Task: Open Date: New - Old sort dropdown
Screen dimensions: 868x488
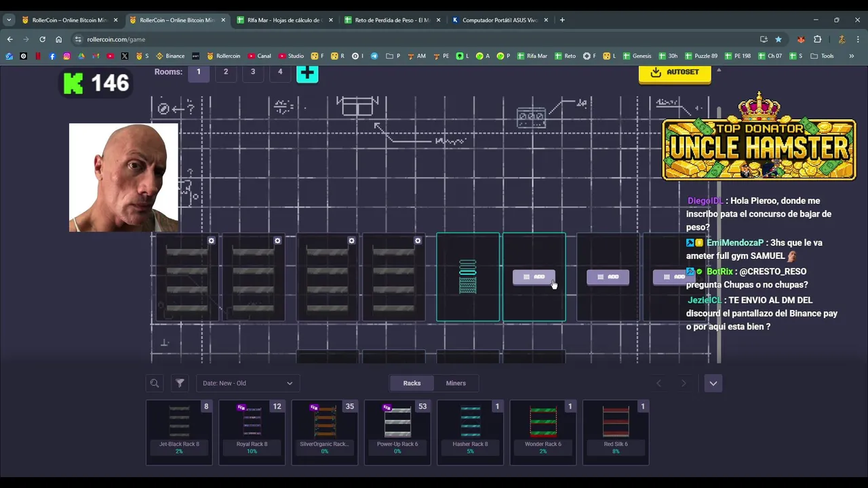Action: click(248, 383)
